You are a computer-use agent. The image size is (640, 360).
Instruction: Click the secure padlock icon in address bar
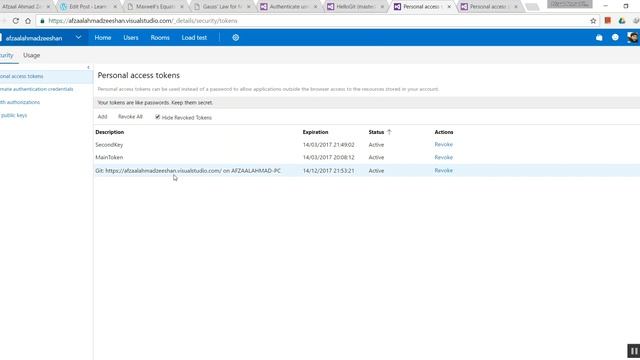(x=42, y=21)
